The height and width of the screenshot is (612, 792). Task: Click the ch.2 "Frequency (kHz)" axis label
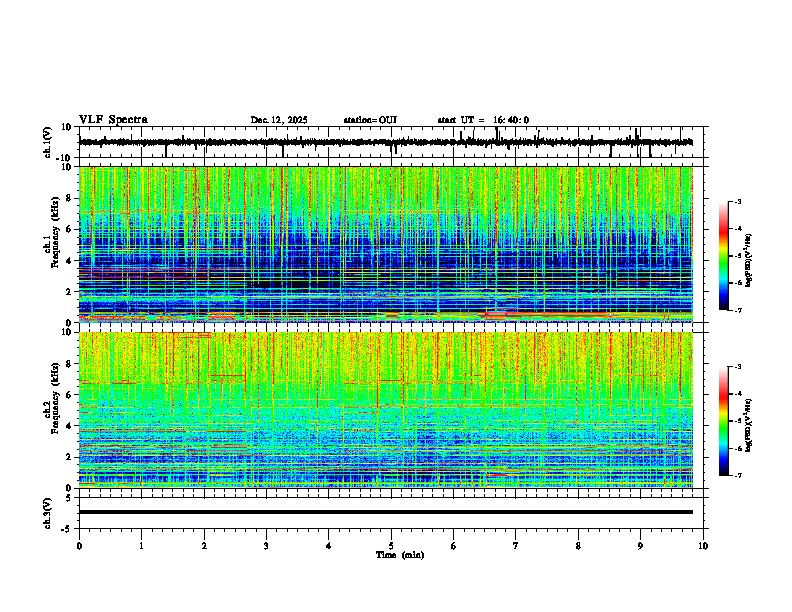55,398
